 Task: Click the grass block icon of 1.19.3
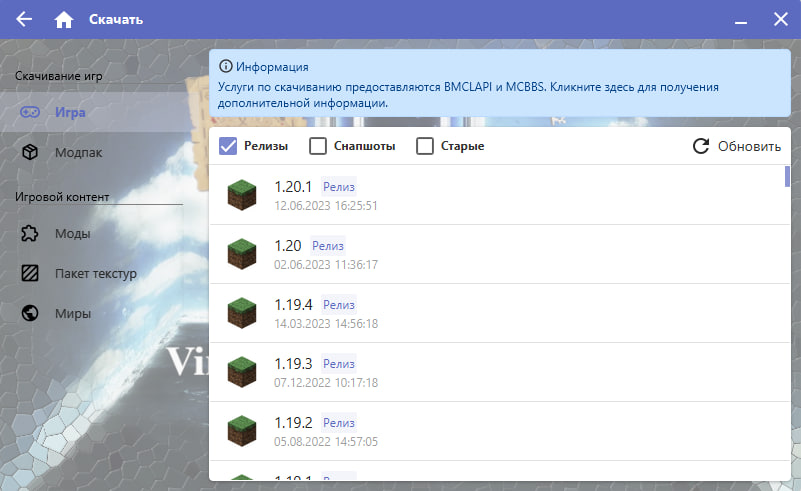tap(242, 372)
